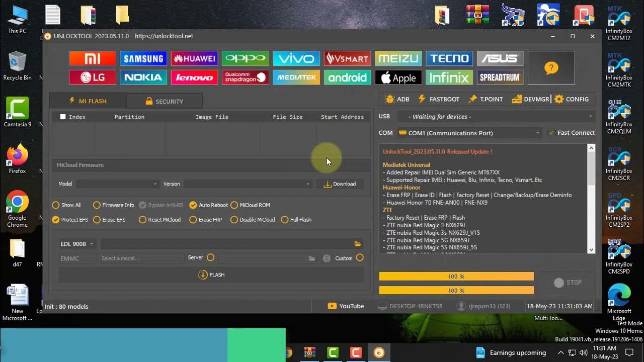
Task: Toggle the Auto Reboot option
Action: pyautogui.click(x=209, y=205)
